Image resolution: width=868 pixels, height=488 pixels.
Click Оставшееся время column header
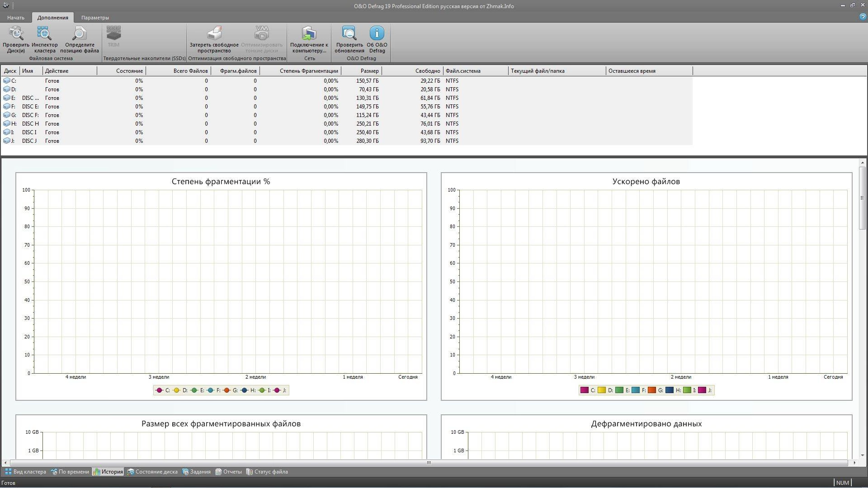tap(649, 71)
